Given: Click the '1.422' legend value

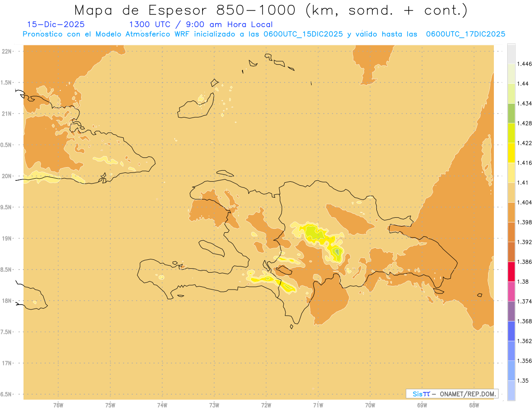Looking at the screenshot, I should click(x=525, y=143).
